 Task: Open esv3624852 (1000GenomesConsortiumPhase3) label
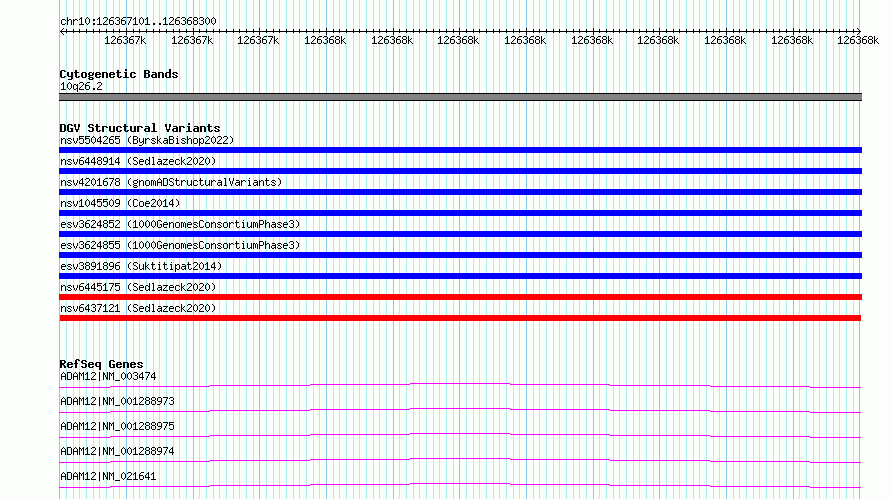180,224
